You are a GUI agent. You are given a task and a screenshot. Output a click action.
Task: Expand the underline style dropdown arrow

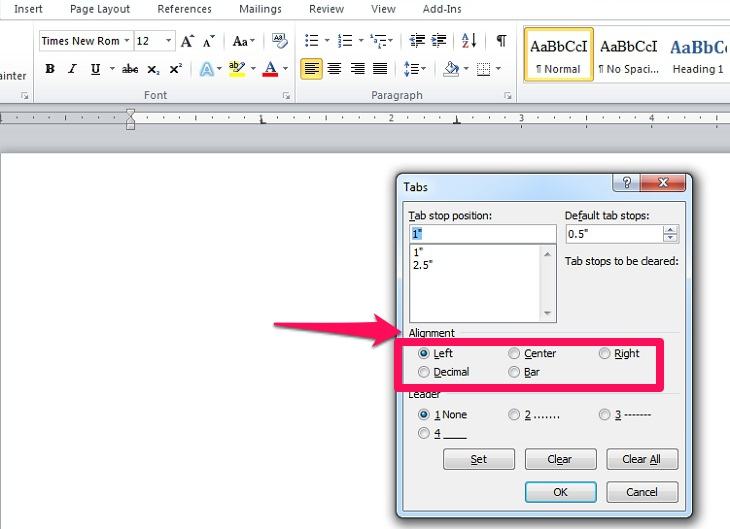(112, 69)
